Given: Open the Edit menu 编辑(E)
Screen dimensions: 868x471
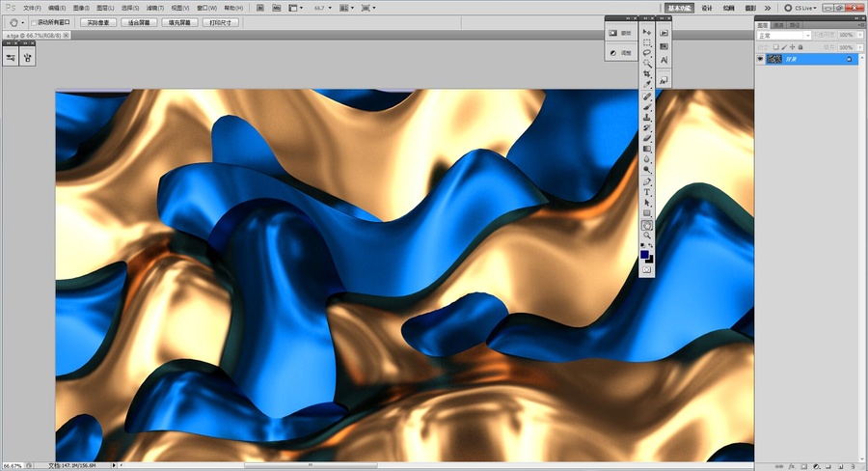Looking at the screenshot, I should (x=57, y=8).
